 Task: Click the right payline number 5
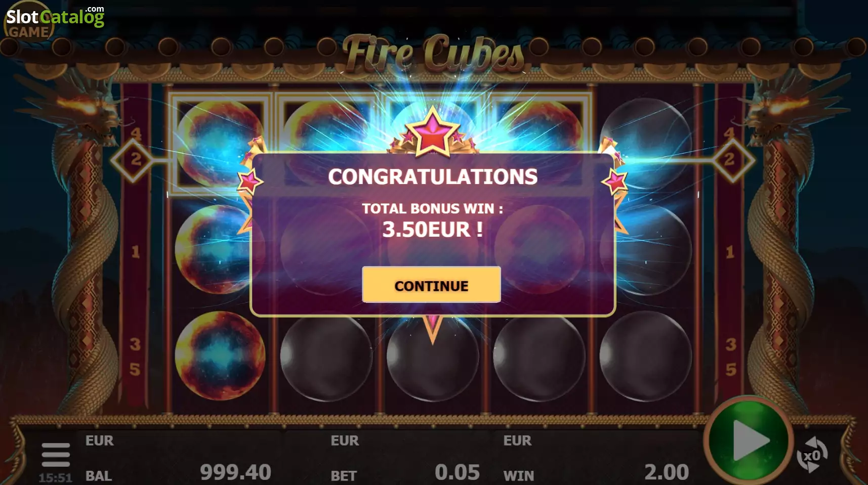[x=730, y=370]
